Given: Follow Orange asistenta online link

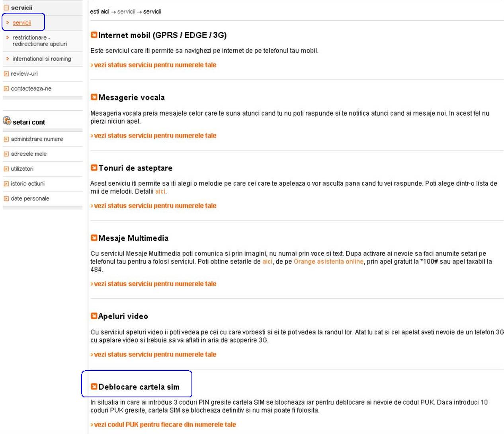Looking at the screenshot, I should point(328,261).
